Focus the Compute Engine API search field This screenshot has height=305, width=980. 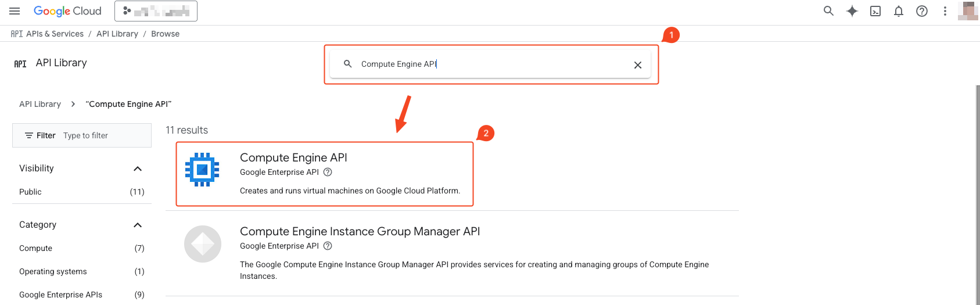491,64
